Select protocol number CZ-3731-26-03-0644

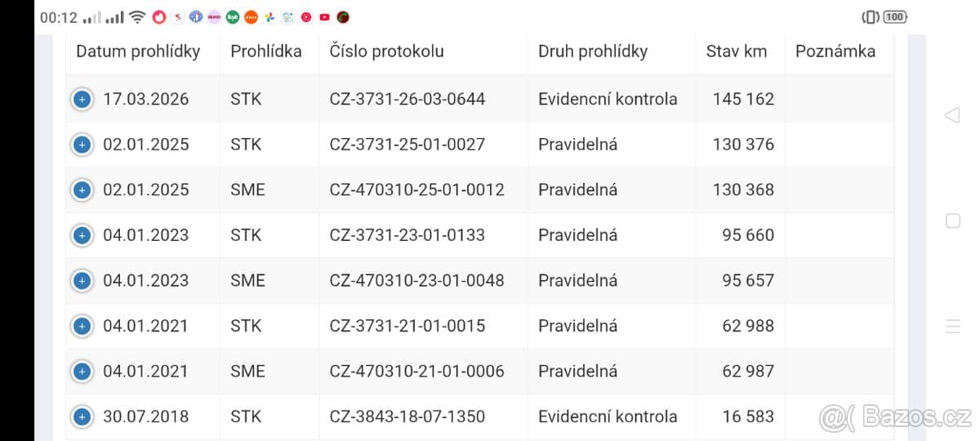click(408, 99)
